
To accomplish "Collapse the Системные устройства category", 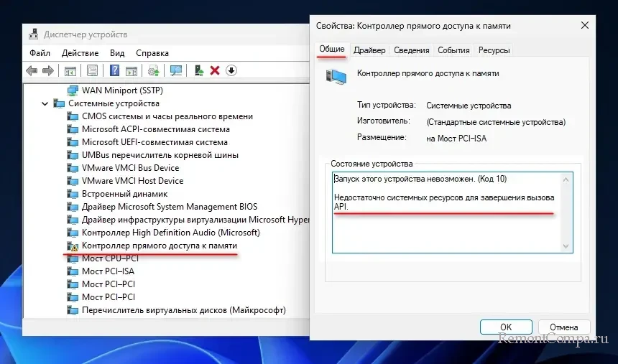I will [x=45, y=103].
